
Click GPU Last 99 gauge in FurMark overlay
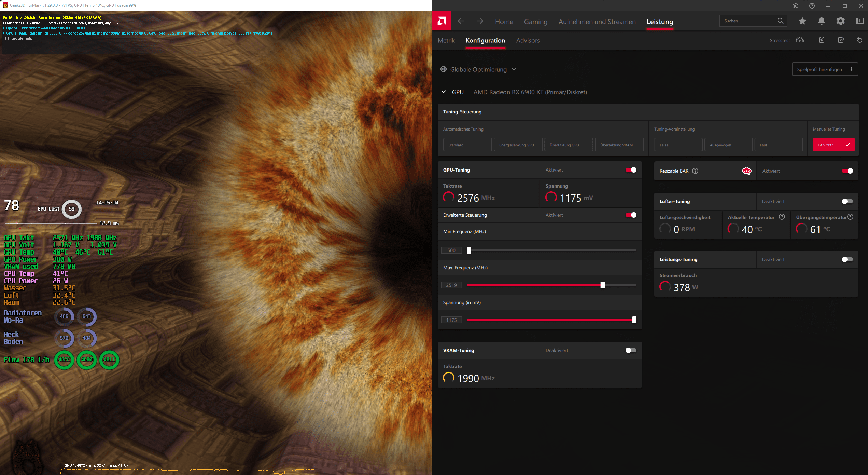tap(71, 209)
